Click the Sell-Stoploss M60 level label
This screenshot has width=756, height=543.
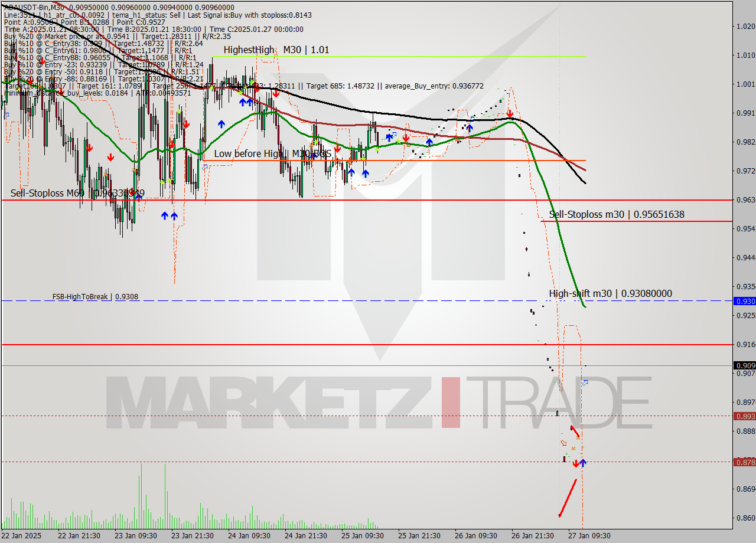(x=77, y=193)
